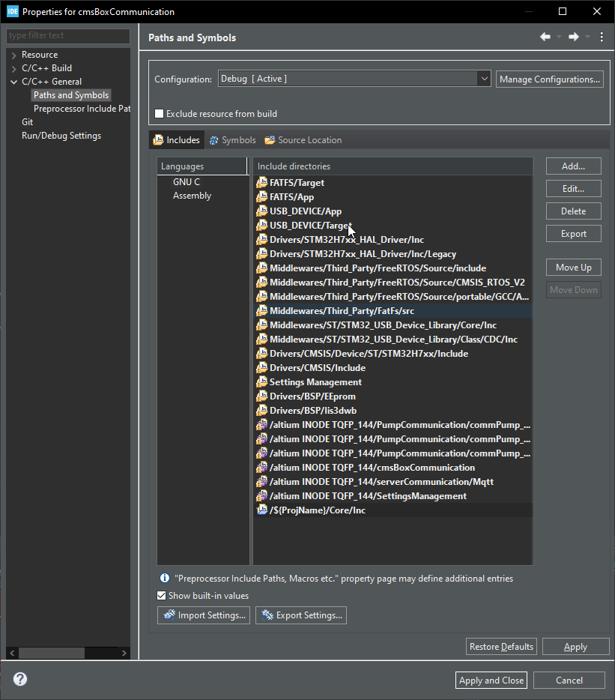Viewport: 615px width, 700px height.
Task: Click icon of cmsBoxCommunication workspace path
Action: 262,468
